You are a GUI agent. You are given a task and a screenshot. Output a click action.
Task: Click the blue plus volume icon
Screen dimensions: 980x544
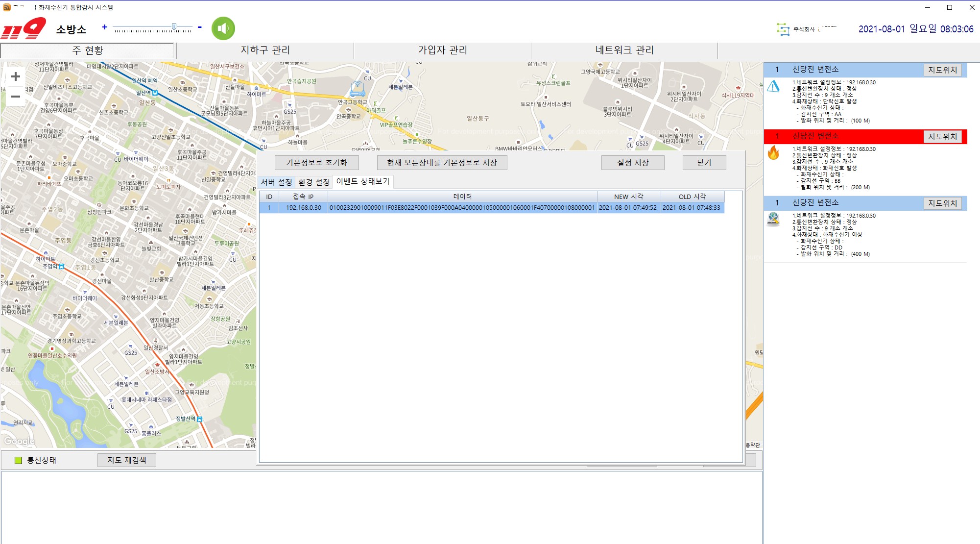click(104, 27)
